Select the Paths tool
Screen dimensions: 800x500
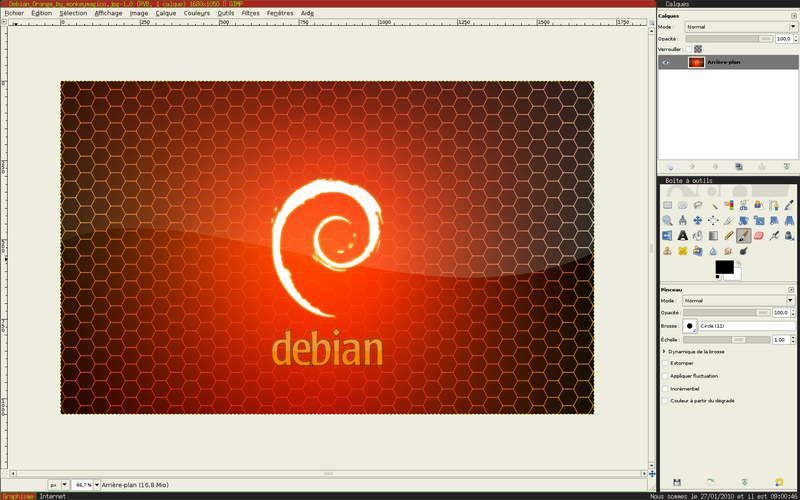[774, 205]
